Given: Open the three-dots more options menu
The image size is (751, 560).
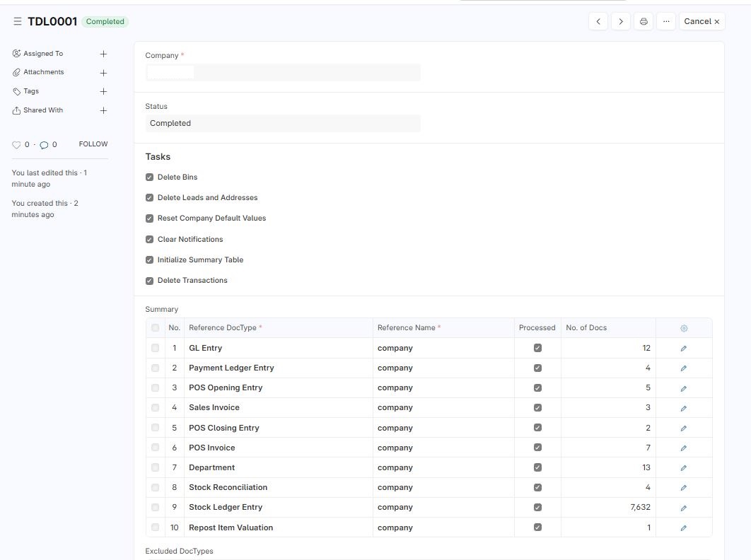Looking at the screenshot, I should click(666, 21).
